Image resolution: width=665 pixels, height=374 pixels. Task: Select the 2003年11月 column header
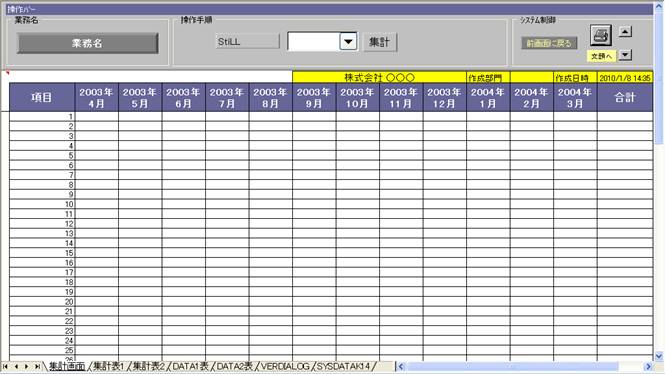pyautogui.click(x=401, y=98)
